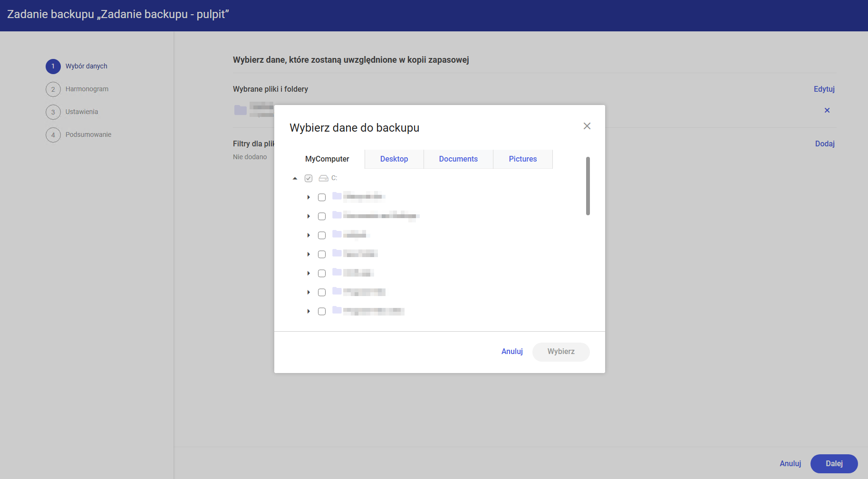
Task: Go to the Harmonogram step
Action: [x=77, y=89]
